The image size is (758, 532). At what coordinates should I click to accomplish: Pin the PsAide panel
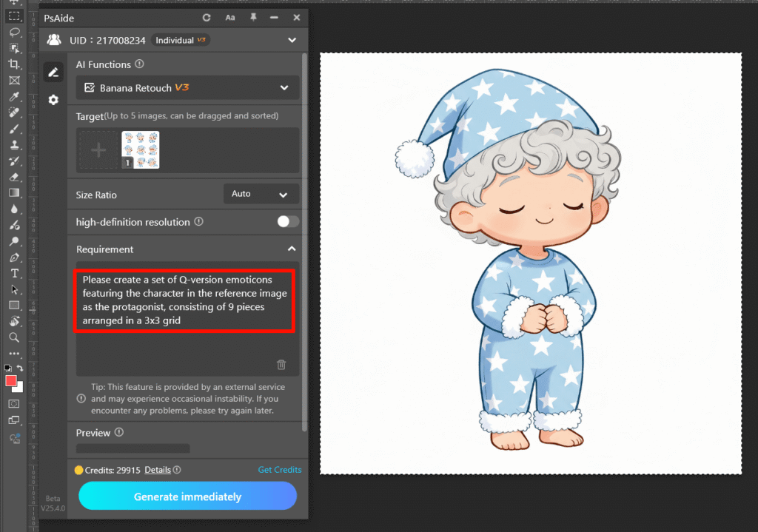click(x=253, y=17)
